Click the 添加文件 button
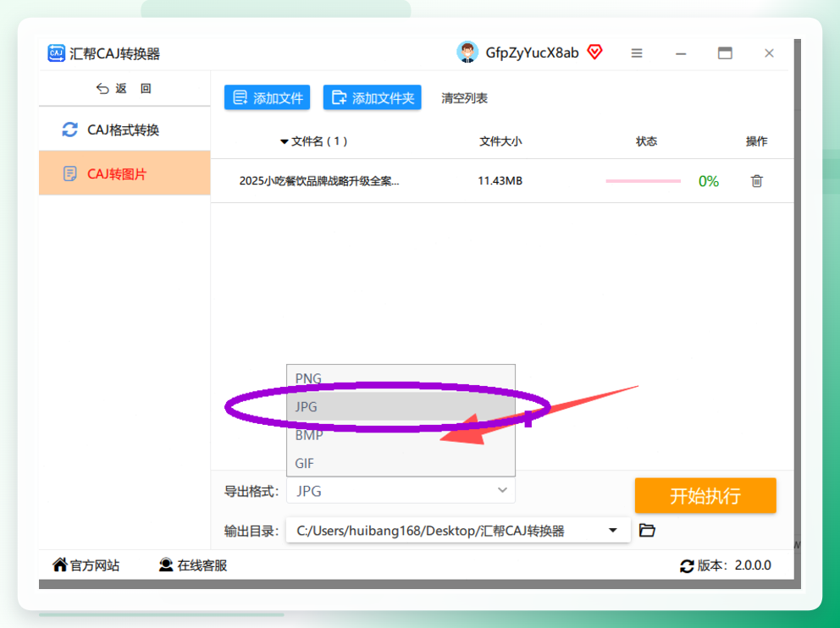Screen dimensions: 840x628 click(x=268, y=97)
